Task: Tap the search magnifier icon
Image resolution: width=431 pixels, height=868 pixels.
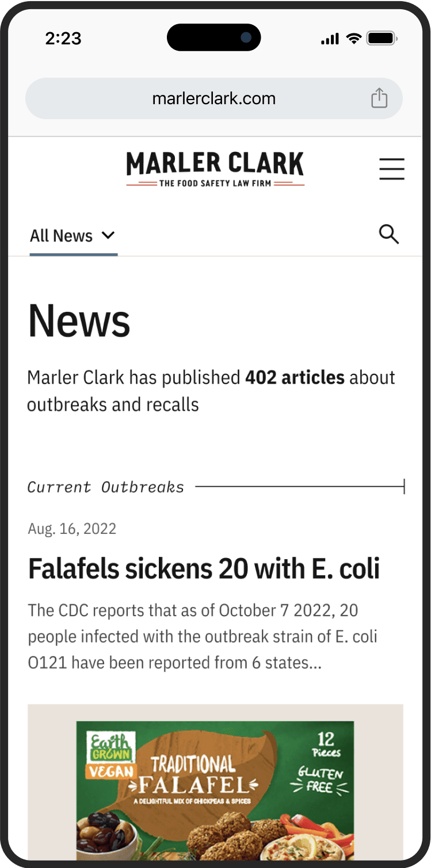Action: [x=389, y=234]
